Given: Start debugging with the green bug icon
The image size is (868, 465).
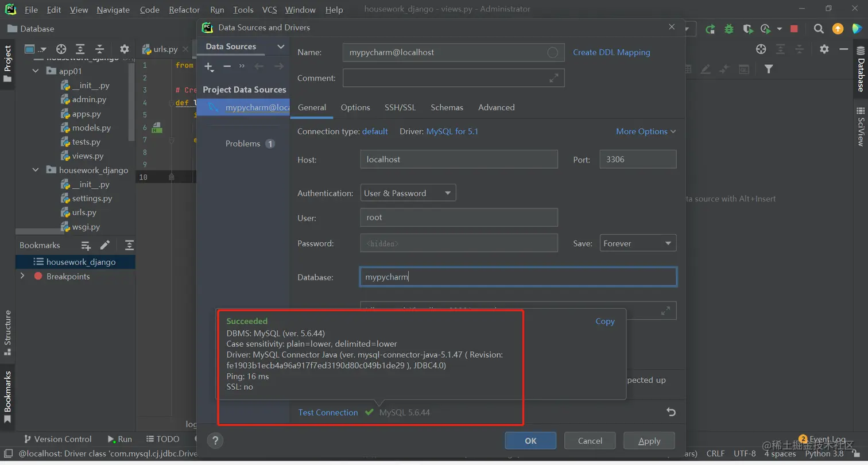Looking at the screenshot, I should (729, 29).
